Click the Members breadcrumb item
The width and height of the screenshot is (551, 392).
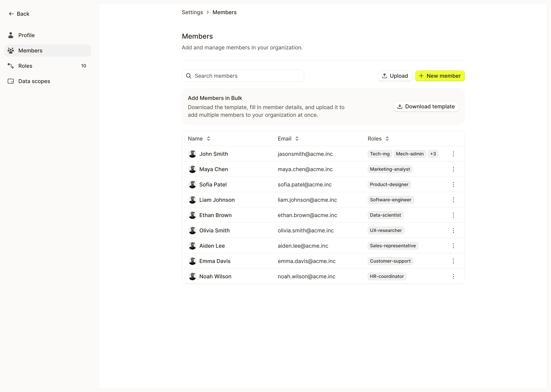point(224,12)
